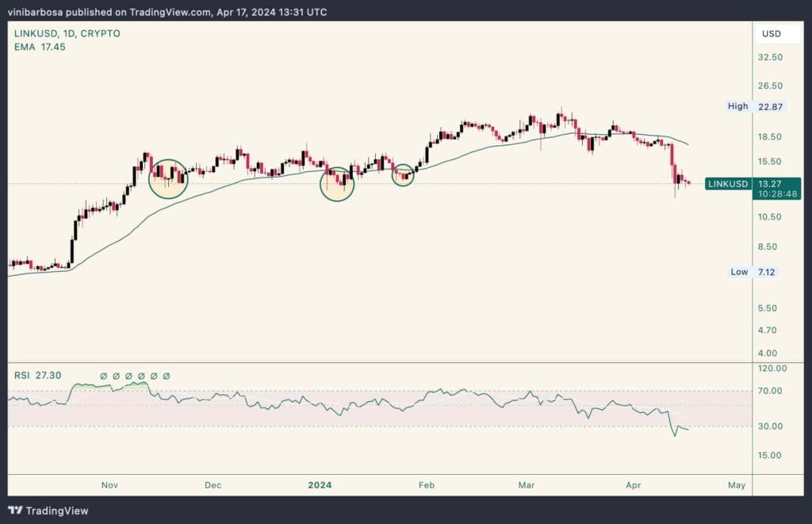The width and height of the screenshot is (812, 524).
Task: Click the 30.00 level on RSI scale
Action: (772, 426)
